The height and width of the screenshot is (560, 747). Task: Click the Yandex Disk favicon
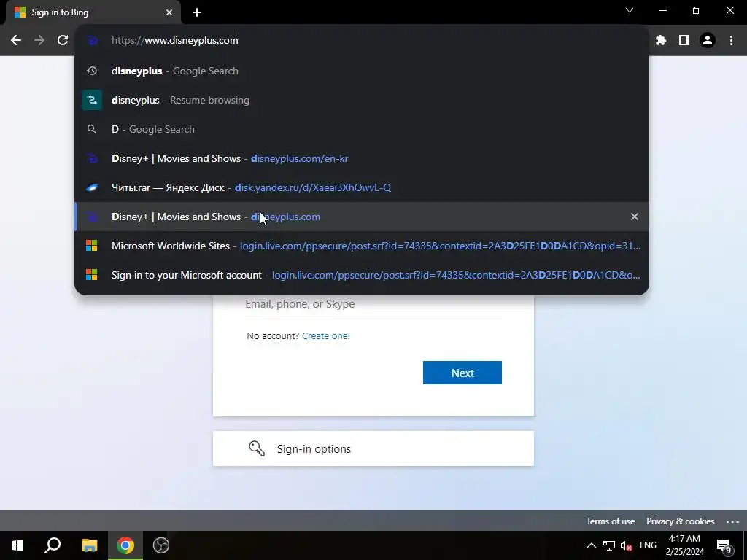pos(92,187)
